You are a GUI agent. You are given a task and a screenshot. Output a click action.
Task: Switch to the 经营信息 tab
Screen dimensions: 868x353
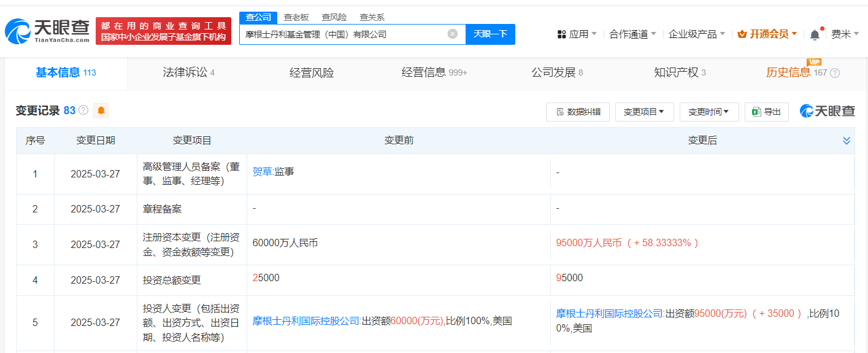(434, 73)
